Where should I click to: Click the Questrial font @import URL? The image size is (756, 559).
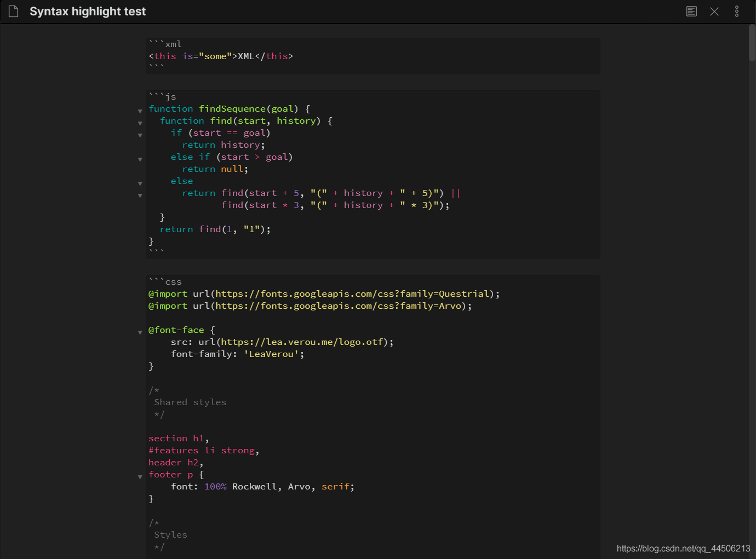pyautogui.click(x=352, y=294)
